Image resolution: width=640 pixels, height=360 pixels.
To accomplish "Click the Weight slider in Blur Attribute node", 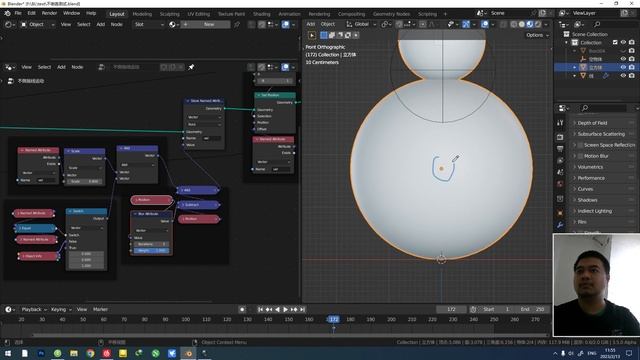I will point(151,250).
